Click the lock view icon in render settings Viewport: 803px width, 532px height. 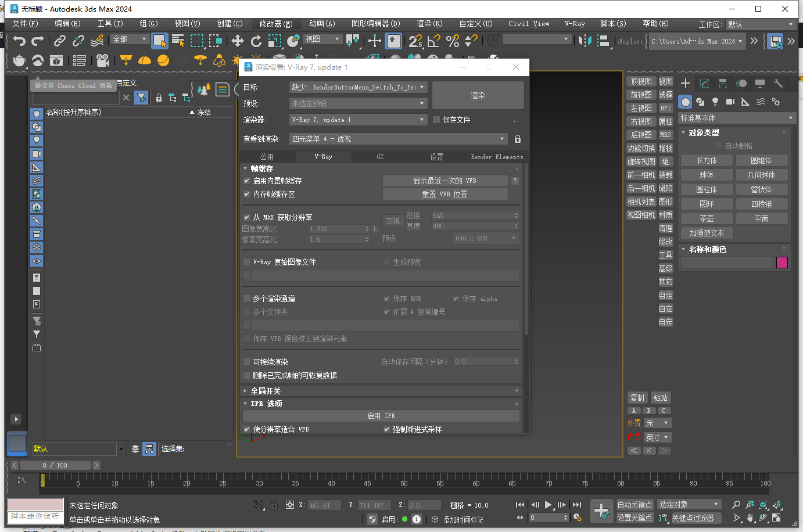click(518, 139)
